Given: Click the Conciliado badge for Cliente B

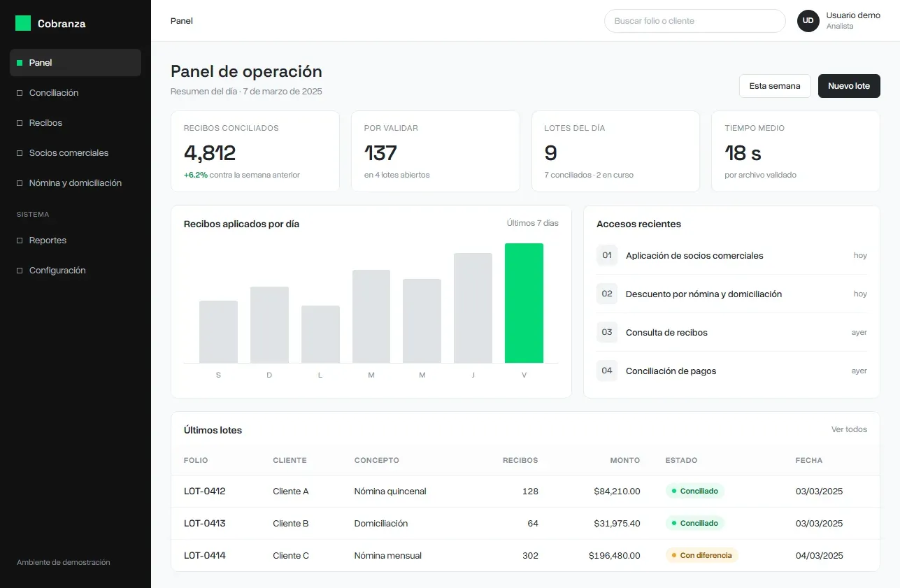Looking at the screenshot, I should [695, 523].
